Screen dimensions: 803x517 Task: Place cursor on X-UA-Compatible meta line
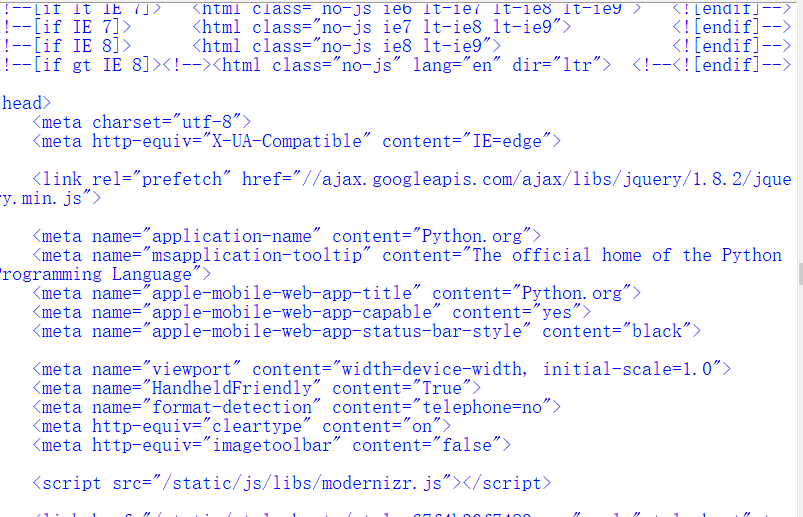[x=297, y=141]
